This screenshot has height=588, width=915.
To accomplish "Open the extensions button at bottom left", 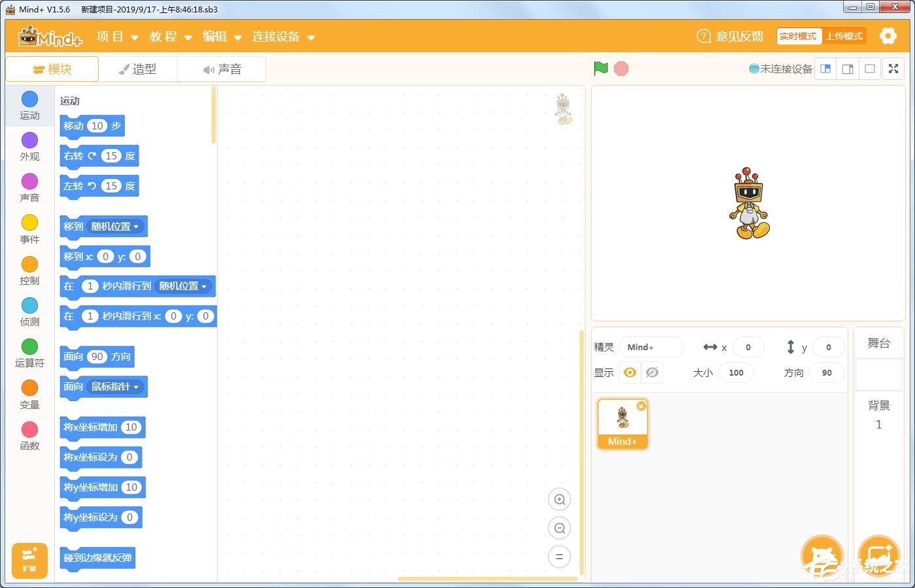I will click(29, 560).
